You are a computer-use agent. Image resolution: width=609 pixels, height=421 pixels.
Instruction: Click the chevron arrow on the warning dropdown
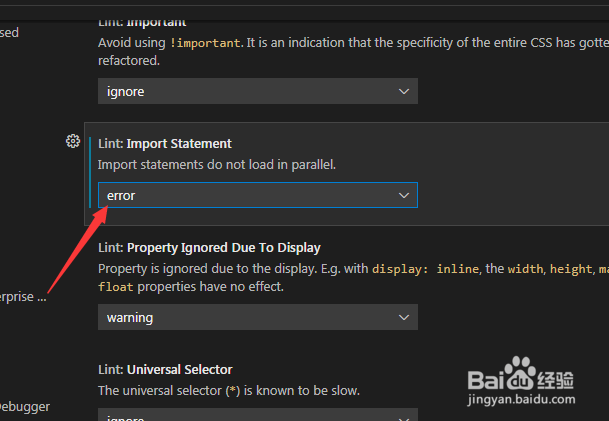[405, 318]
